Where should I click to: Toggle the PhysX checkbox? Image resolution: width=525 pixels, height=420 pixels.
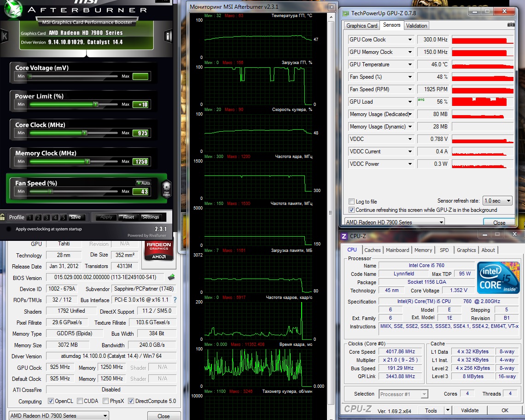coord(105,401)
